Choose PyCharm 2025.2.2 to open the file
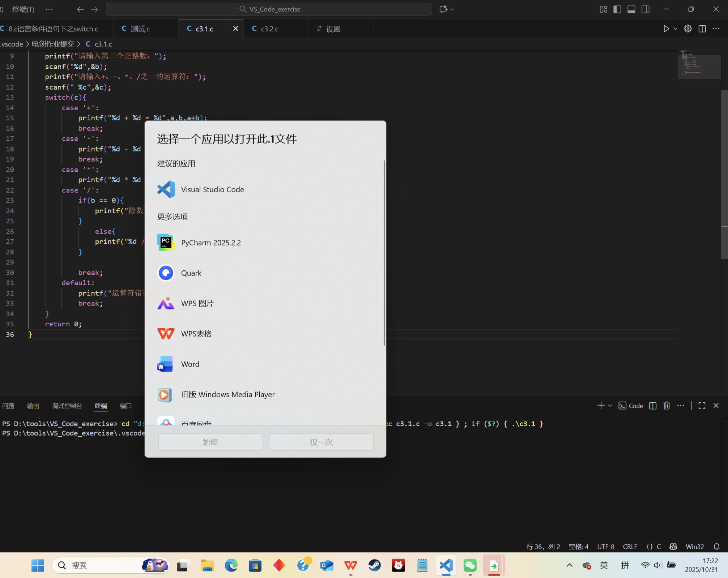This screenshot has height=578, width=728. [x=210, y=243]
